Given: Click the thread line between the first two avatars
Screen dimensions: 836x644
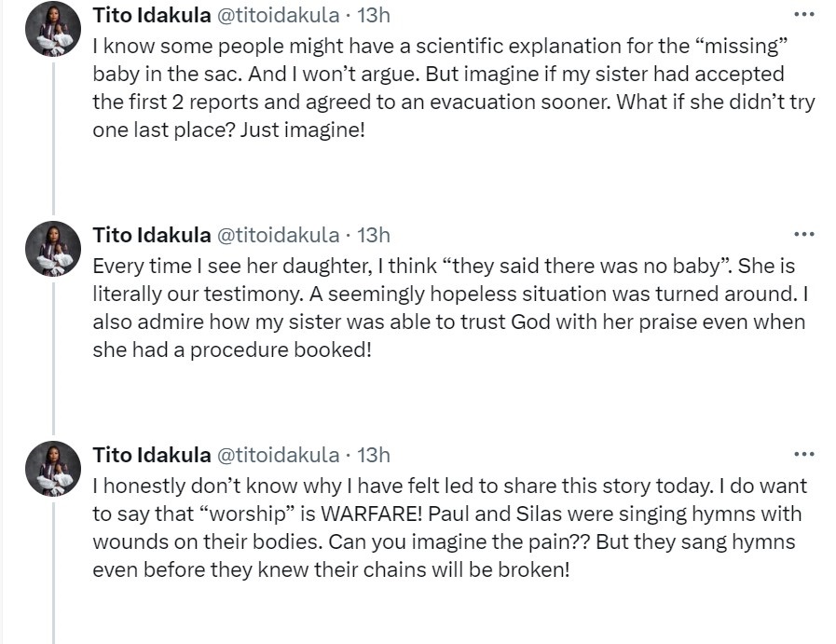Looking at the screenshot, I should 53,140.
